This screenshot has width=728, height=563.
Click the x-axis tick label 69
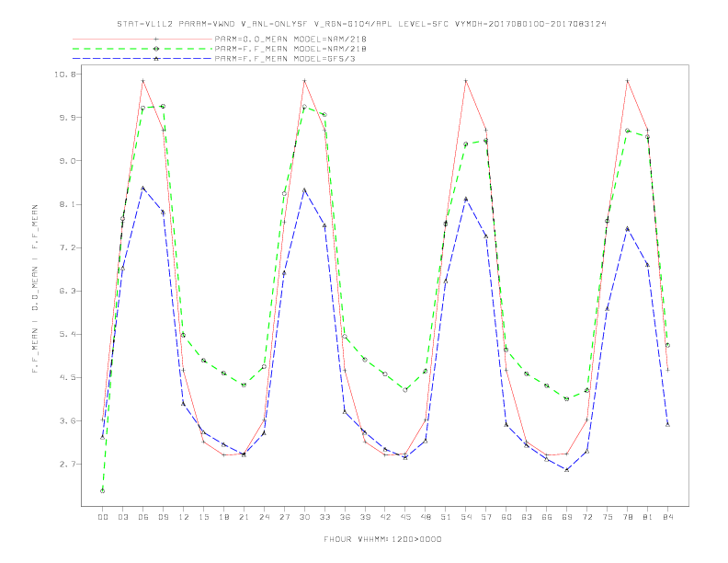coord(567,517)
